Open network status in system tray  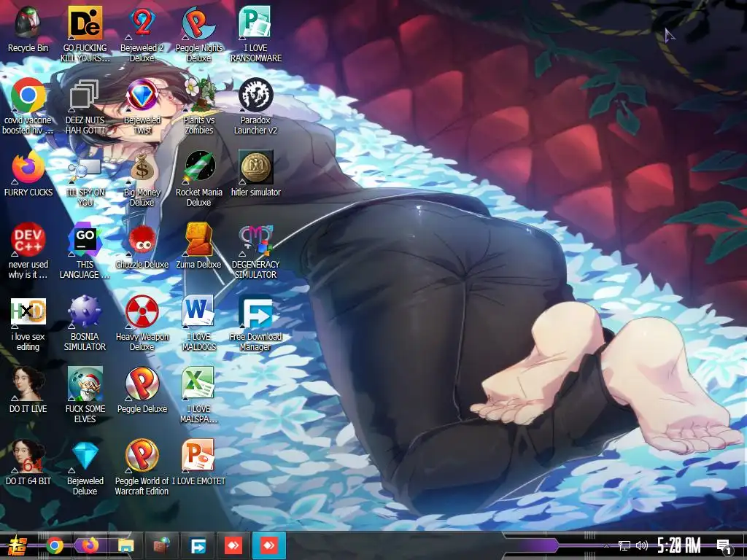[x=624, y=545]
